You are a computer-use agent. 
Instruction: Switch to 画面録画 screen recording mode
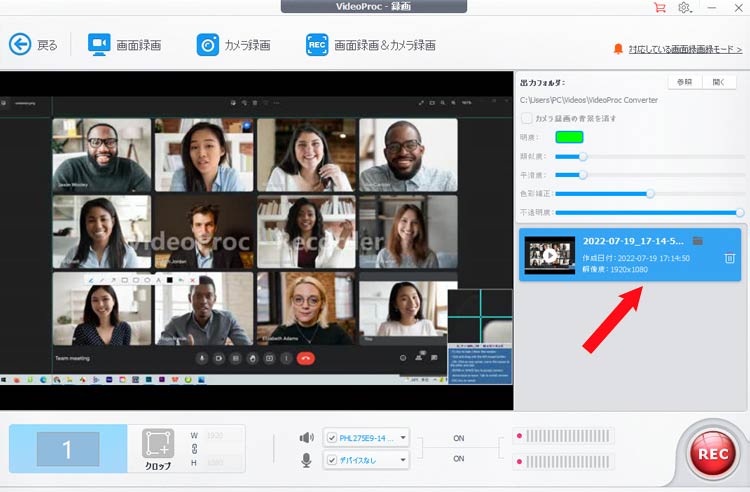point(125,44)
